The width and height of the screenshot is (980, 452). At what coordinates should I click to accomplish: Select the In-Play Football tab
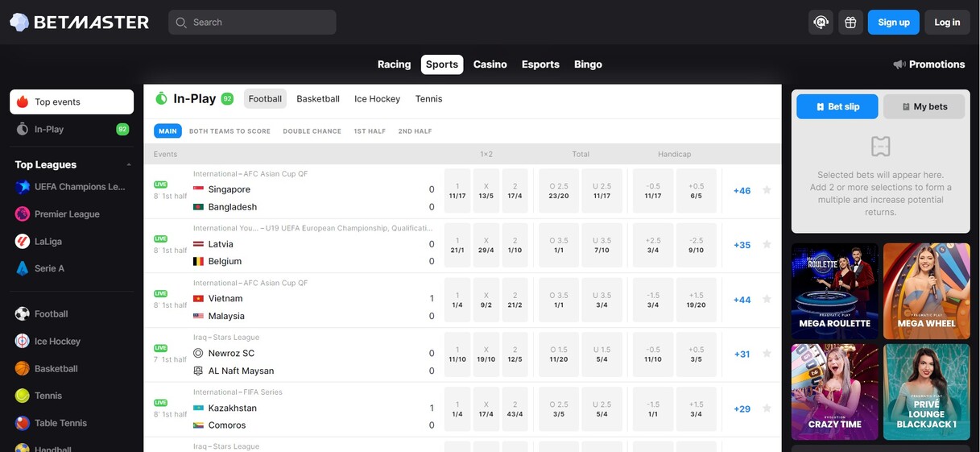(x=265, y=99)
